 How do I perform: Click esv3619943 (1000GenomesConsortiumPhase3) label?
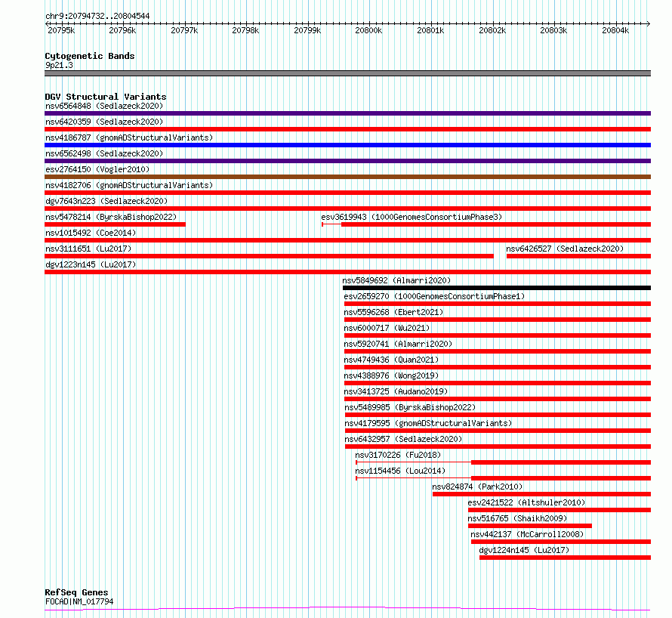(412, 217)
